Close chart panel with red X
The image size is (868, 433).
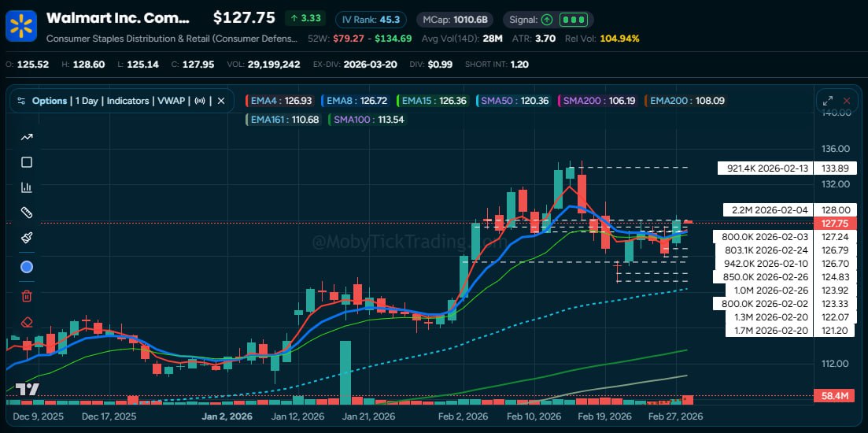point(847,101)
